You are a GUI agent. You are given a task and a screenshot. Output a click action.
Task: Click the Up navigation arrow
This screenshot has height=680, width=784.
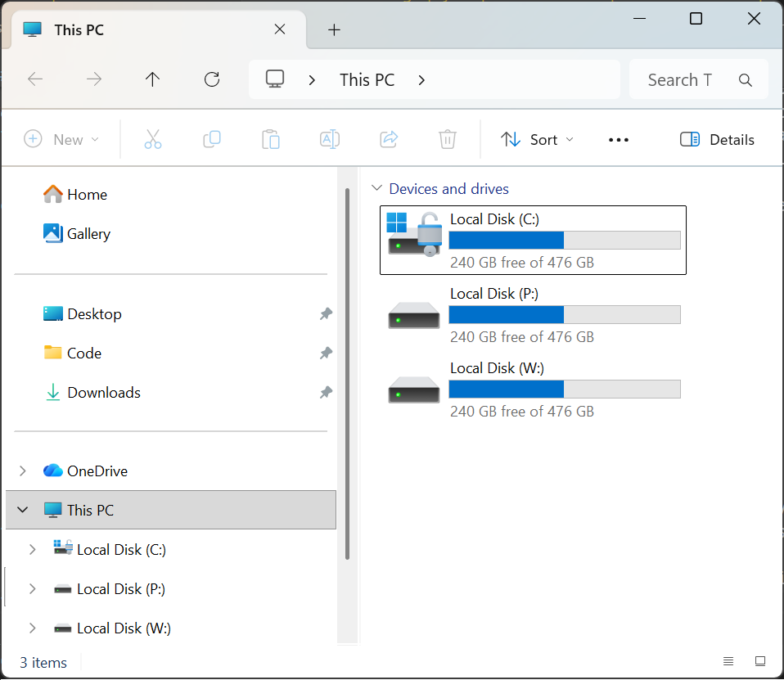(152, 79)
